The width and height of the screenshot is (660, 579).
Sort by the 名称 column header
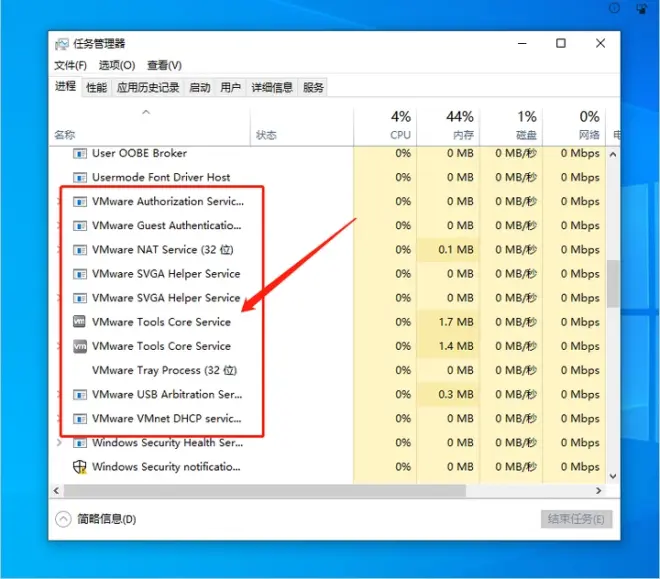pos(149,126)
